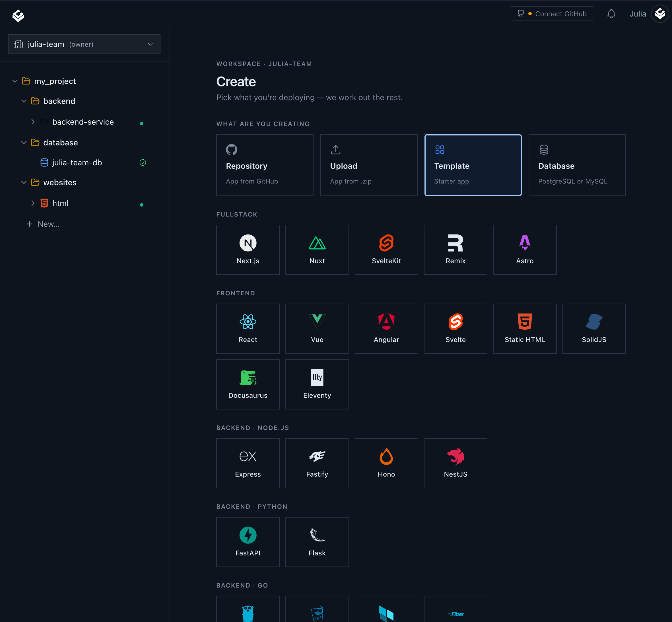Select the NestJS template
The image size is (672, 622).
455,463
